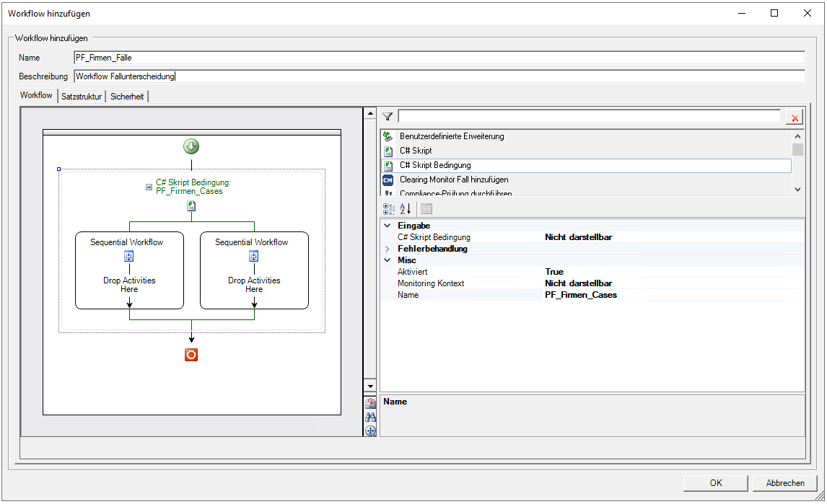
Task: Expand the Fehlerbehandlung property category
Action: [387, 249]
